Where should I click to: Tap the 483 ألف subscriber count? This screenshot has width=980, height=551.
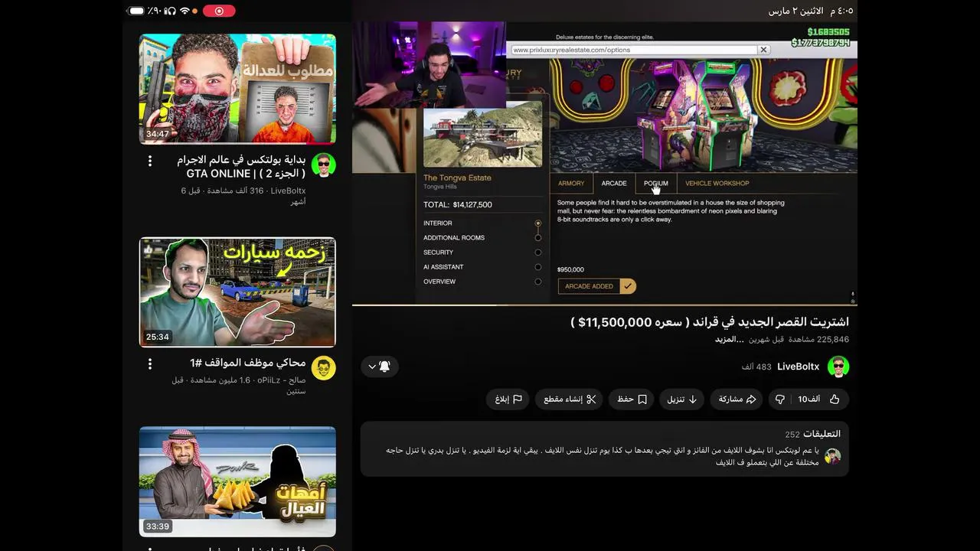click(756, 367)
